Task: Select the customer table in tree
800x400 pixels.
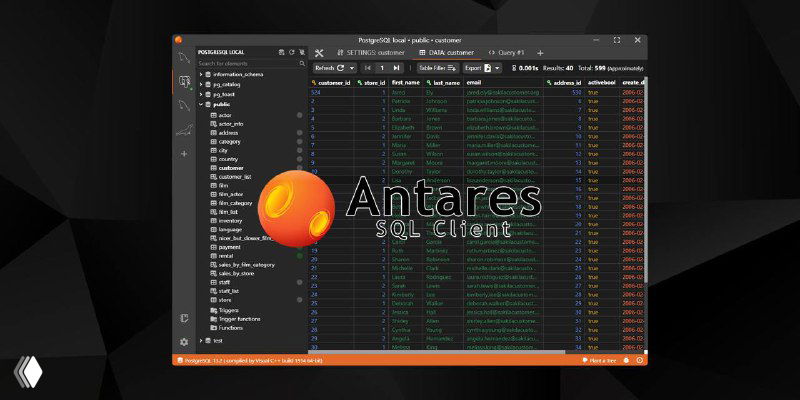Action: [231, 168]
